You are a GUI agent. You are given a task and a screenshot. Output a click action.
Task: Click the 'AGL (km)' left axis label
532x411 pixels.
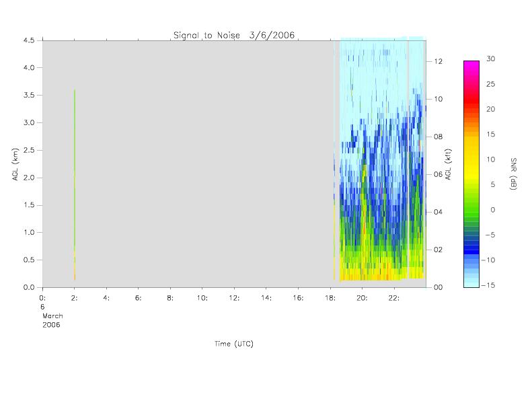click(15, 164)
